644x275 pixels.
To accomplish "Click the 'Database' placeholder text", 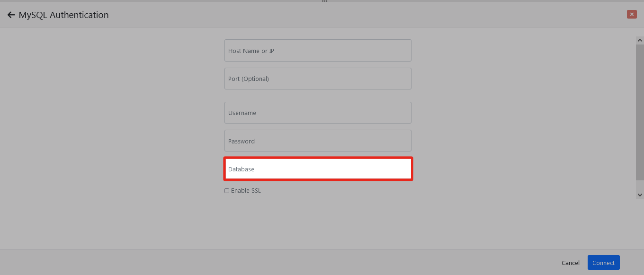I will coord(241,169).
